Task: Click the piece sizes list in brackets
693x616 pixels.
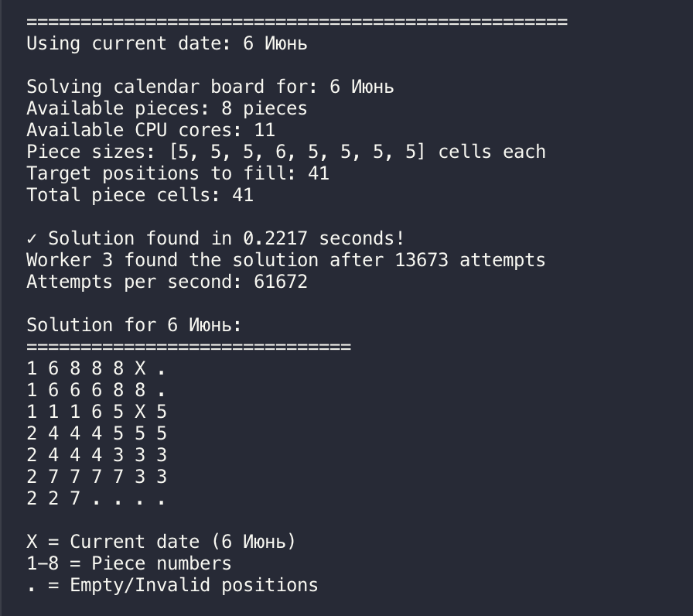Action: tap(297, 152)
